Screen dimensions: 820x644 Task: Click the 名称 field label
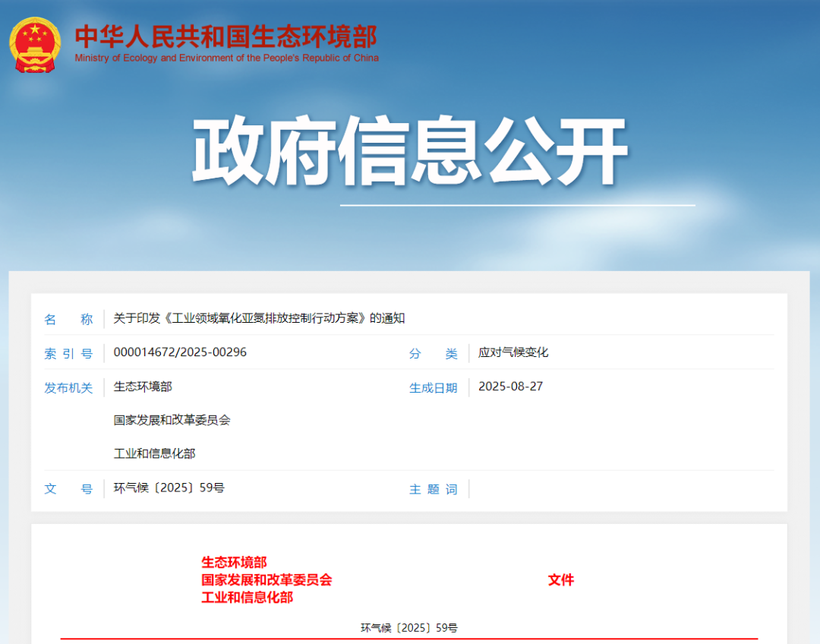coord(67,319)
